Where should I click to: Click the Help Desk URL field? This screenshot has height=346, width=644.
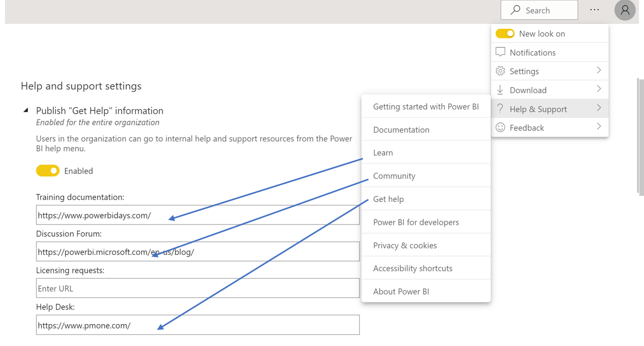coord(198,325)
